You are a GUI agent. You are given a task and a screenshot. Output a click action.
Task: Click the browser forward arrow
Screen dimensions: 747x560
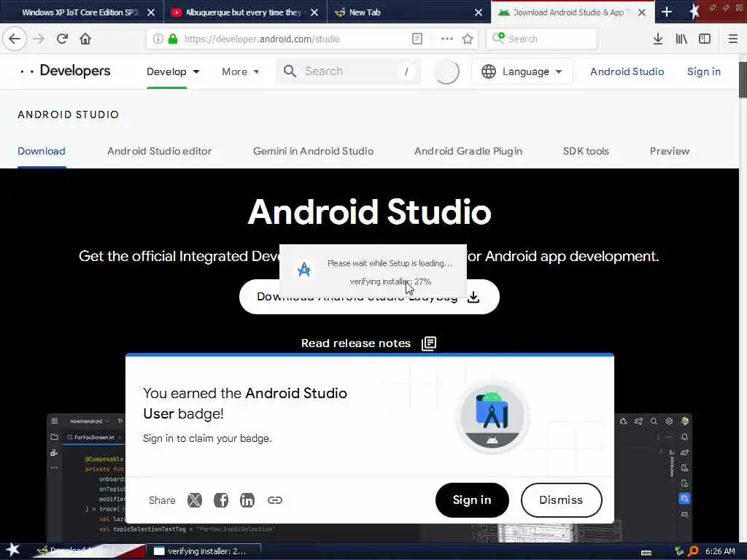pyautogui.click(x=39, y=39)
